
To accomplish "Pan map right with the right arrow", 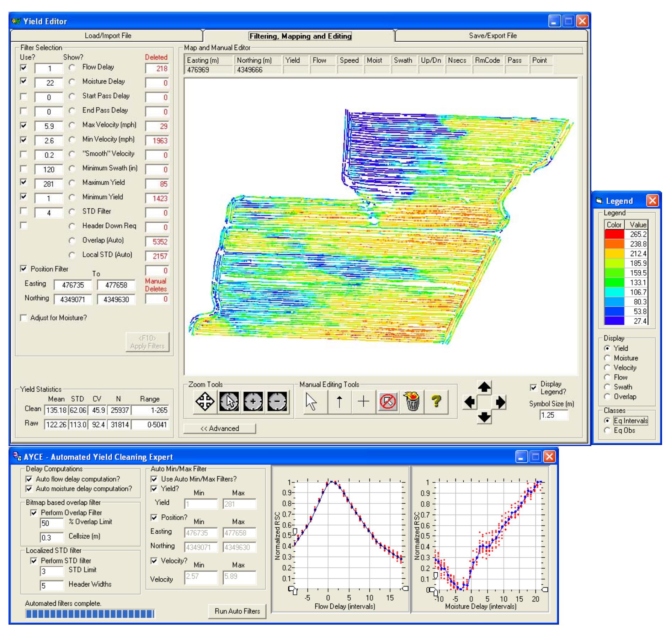I will 500,402.
